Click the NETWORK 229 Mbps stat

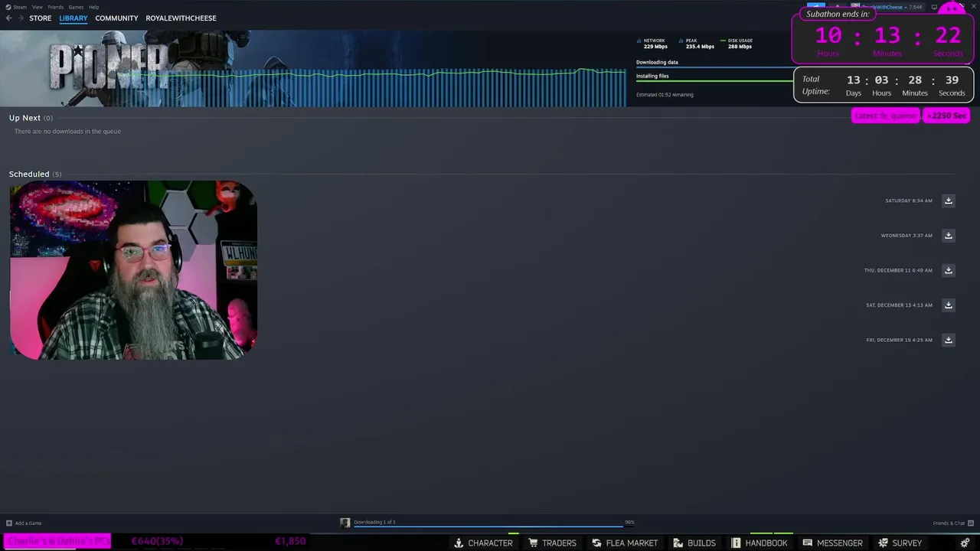pos(653,44)
